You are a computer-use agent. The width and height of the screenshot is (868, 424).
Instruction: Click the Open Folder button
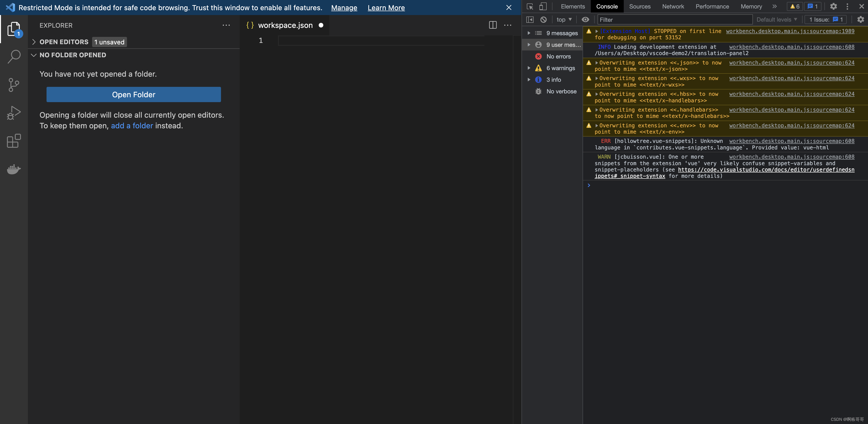tap(134, 94)
